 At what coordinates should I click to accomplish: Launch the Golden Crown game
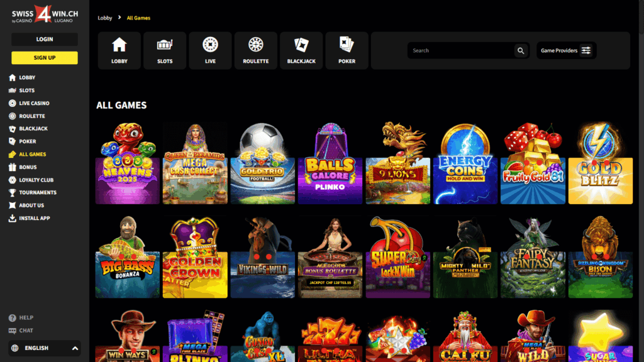click(x=195, y=257)
